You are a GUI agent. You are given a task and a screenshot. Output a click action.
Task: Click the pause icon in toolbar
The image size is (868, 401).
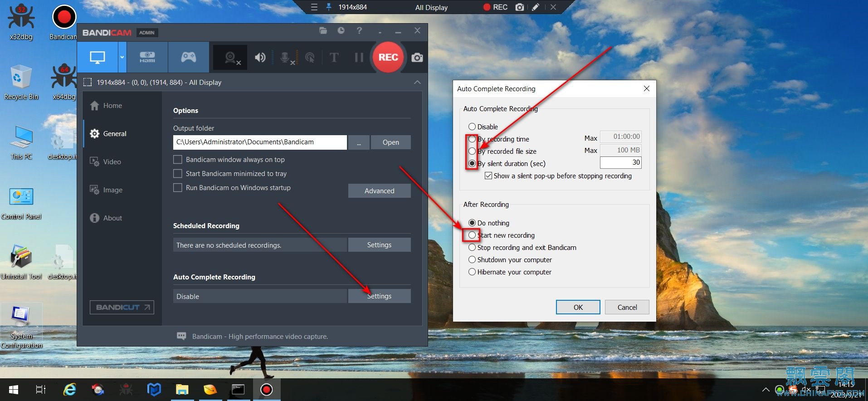pyautogui.click(x=359, y=58)
